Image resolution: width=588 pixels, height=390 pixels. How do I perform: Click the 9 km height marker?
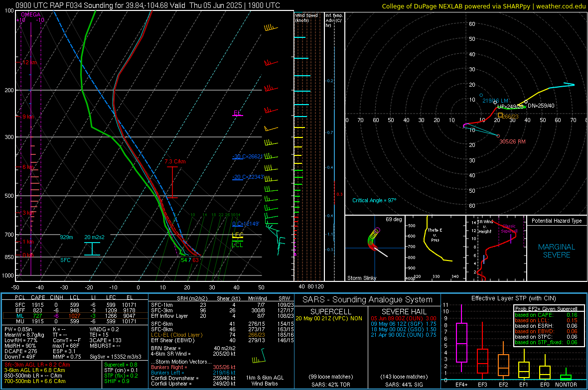(28, 117)
